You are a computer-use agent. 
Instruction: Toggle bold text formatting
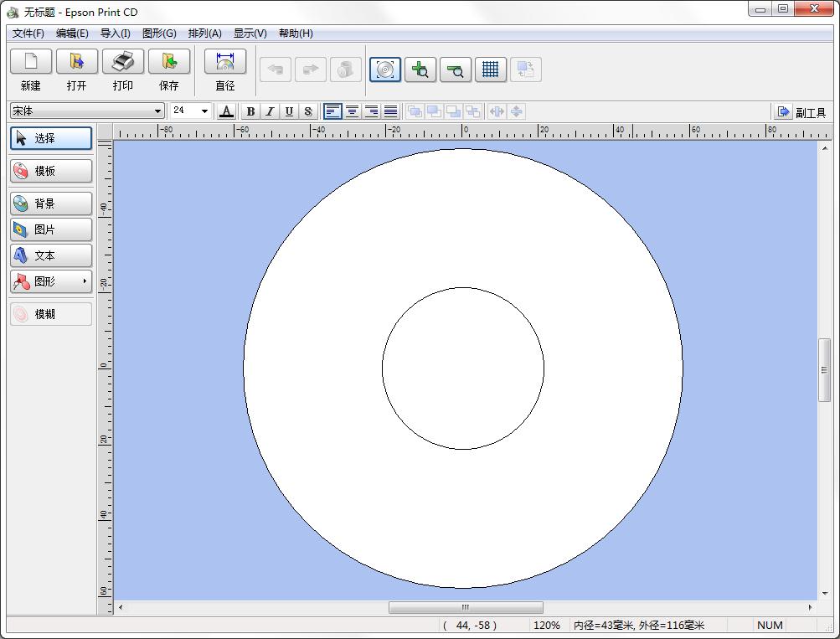[x=250, y=111]
